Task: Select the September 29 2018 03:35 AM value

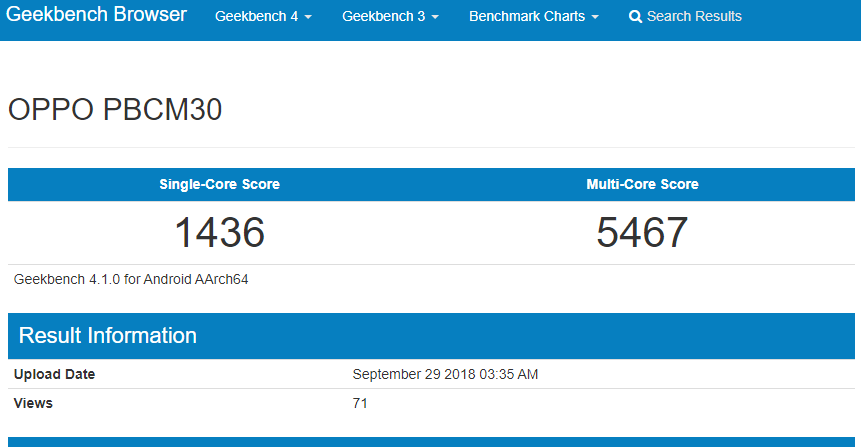Action: (445, 375)
